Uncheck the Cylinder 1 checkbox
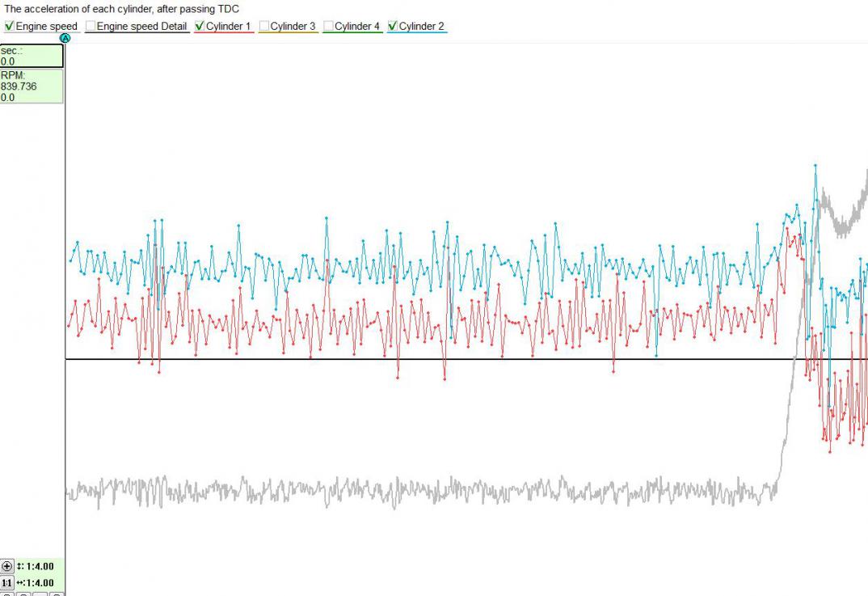Screen dimensions: 868x596 [200, 26]
